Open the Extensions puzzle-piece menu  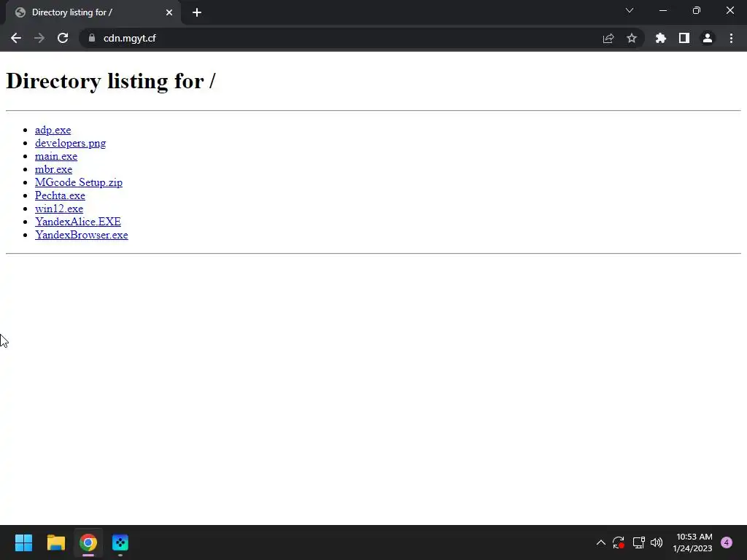(661, 38)
